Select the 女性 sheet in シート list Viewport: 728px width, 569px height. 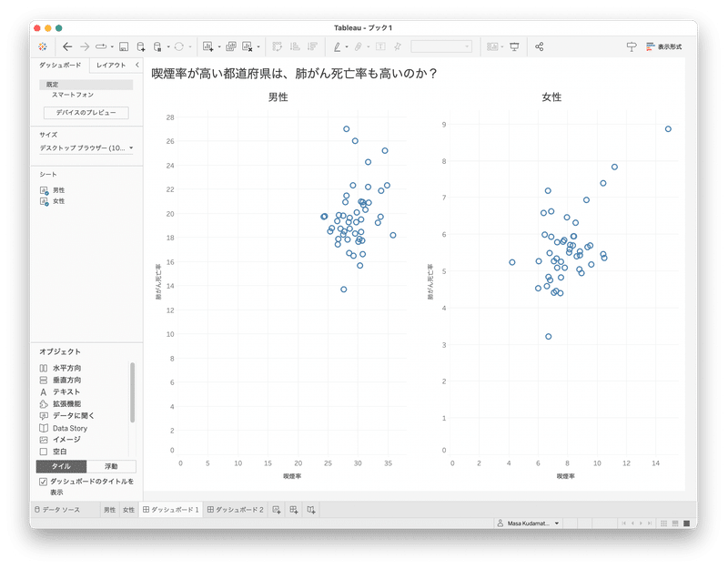pyautogui.click(x=53, y=201)
